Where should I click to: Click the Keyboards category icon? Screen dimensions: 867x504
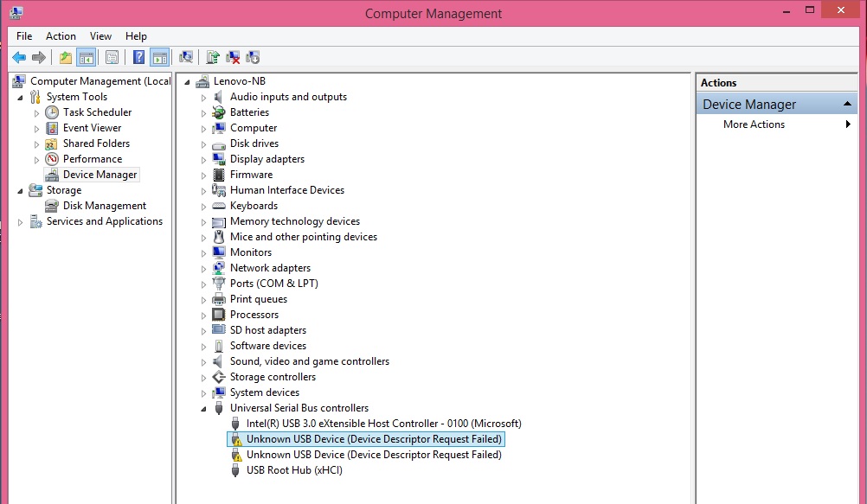219,206
